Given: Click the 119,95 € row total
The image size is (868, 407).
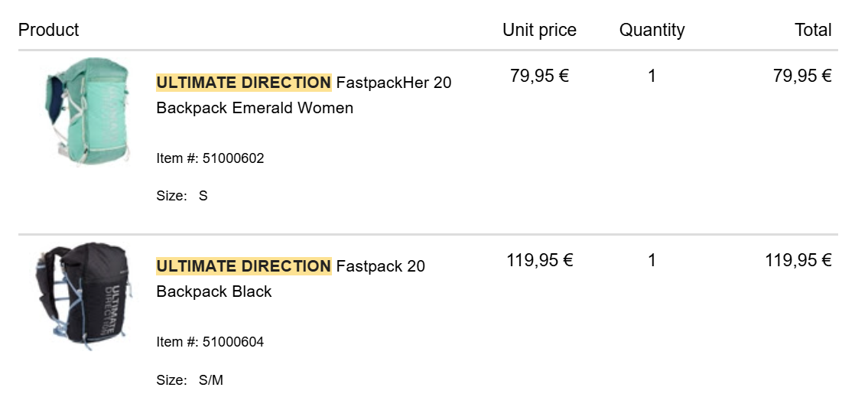Looking at the screenshot, I should pos(798,260).
